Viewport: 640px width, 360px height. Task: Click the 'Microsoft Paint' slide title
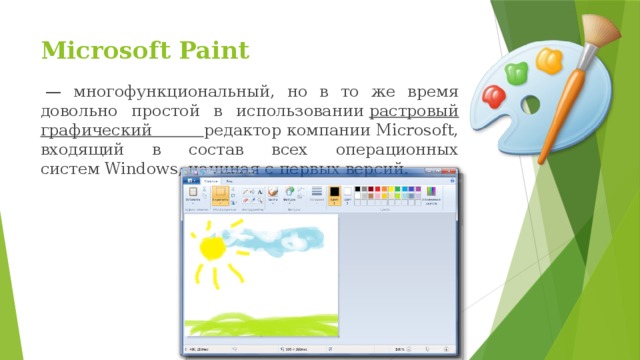tap(145, 50)
